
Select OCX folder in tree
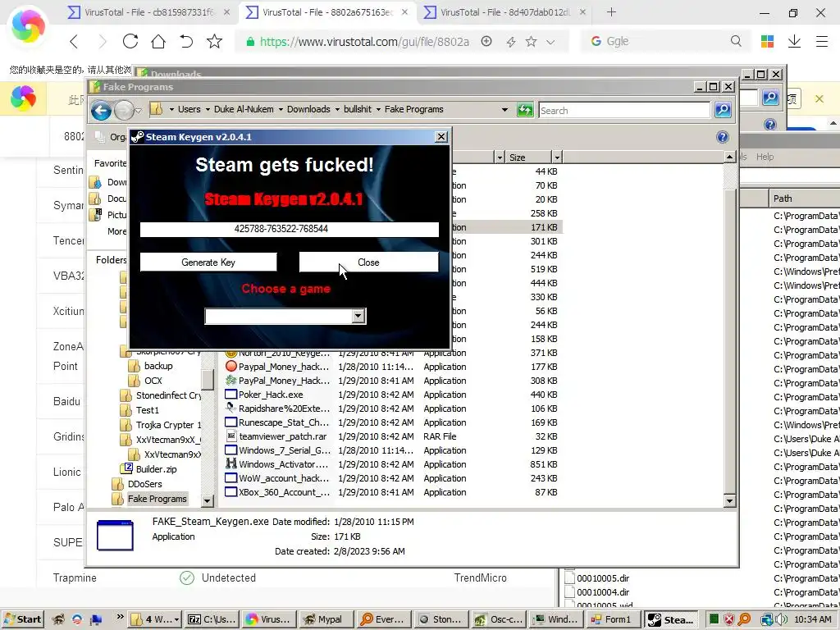[x=153, y=381]
